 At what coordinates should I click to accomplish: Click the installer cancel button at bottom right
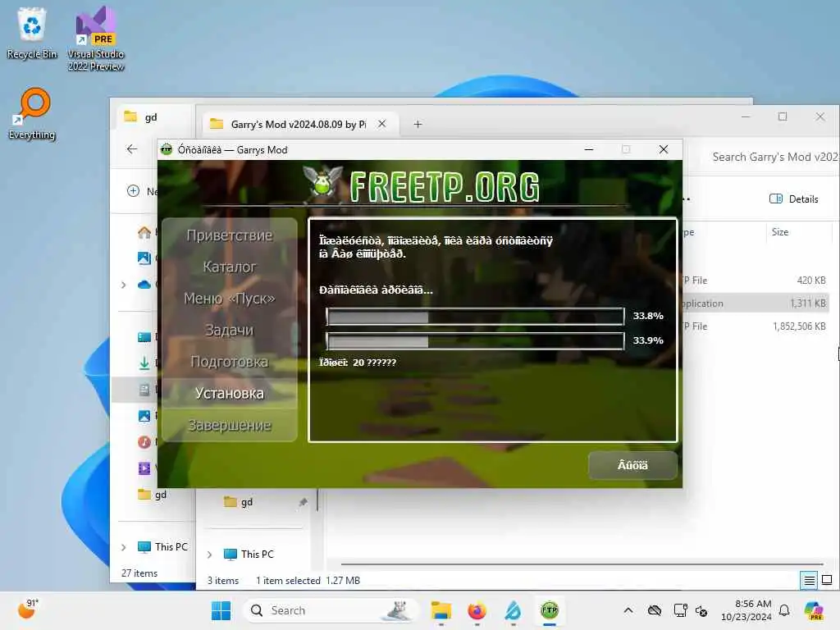[632, 465]
